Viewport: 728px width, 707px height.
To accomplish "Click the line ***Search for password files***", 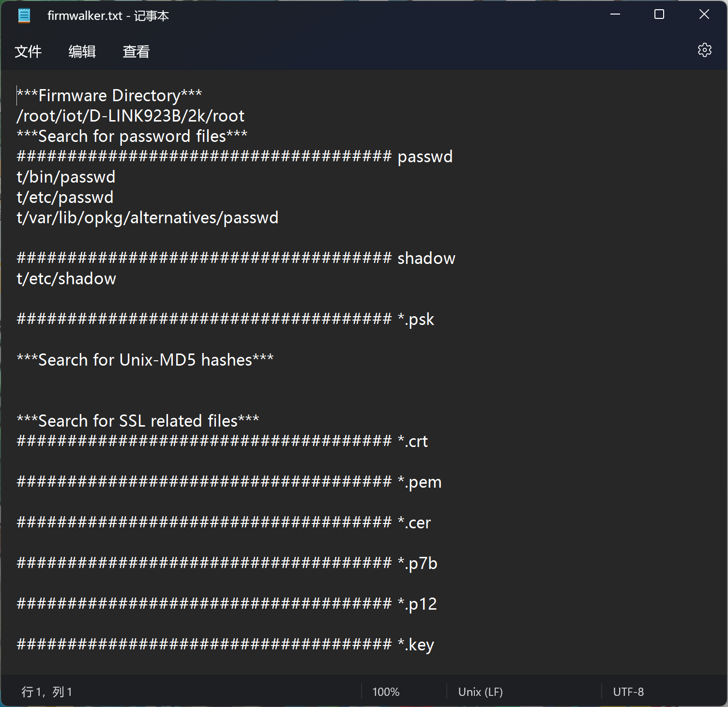I will (x=132, y=136).
